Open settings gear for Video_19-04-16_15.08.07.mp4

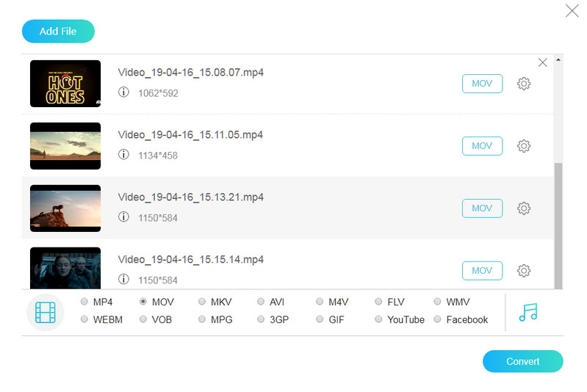click(x=524, y=84)
